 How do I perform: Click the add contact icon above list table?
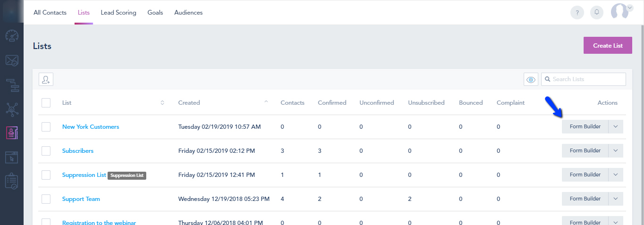pos(46,79)
